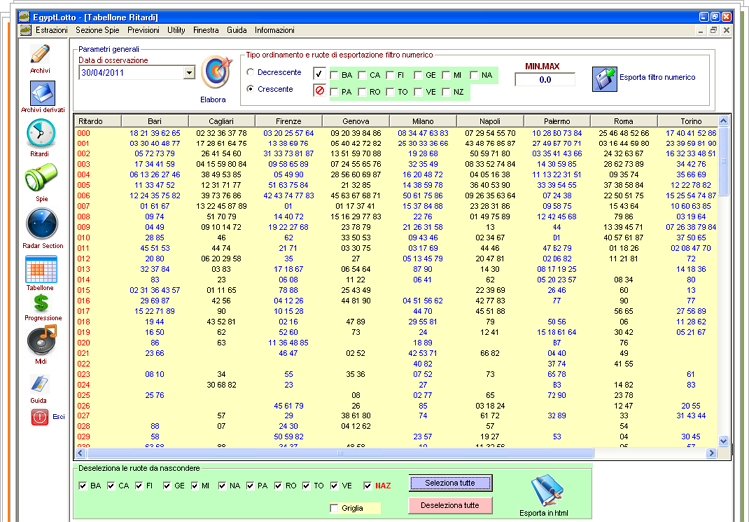Open the Estrazioni menu

coord(52,30)
